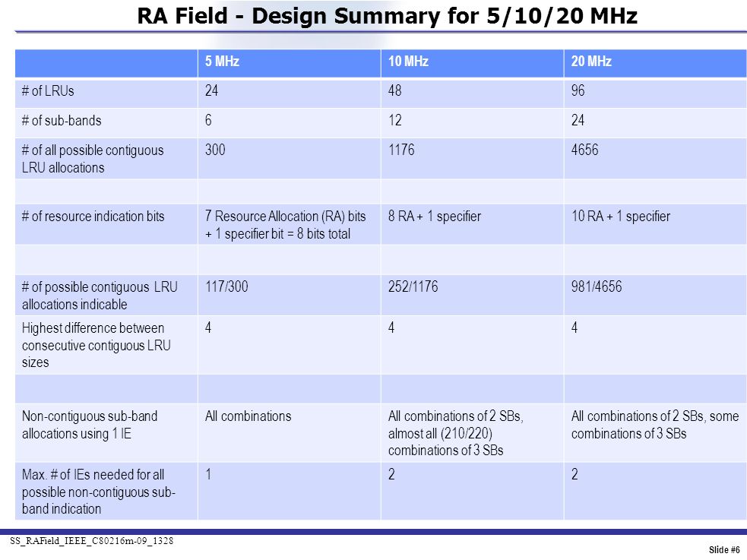Select the '# of all possible contiguous LRU allocations' label
Viewport: 747px width, 560px height.
point(93,159)
